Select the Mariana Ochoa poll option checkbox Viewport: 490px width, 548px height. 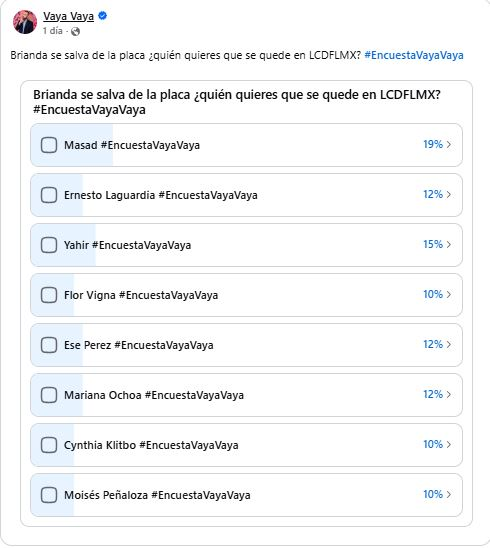tap(49, 395)
